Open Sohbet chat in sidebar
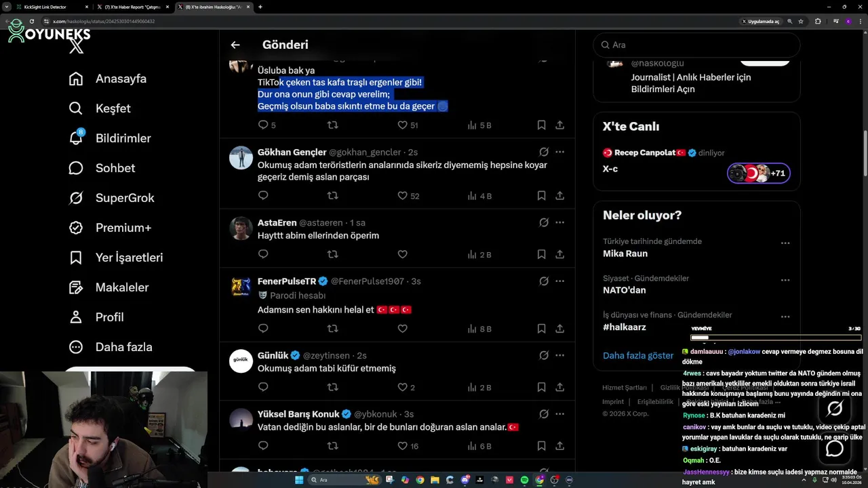Viewport: 868px width, 488px height. click(102, 168)
